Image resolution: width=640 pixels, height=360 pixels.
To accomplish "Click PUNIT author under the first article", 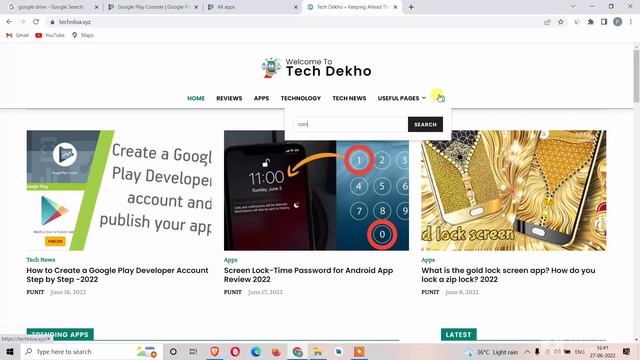I will 35,292.
